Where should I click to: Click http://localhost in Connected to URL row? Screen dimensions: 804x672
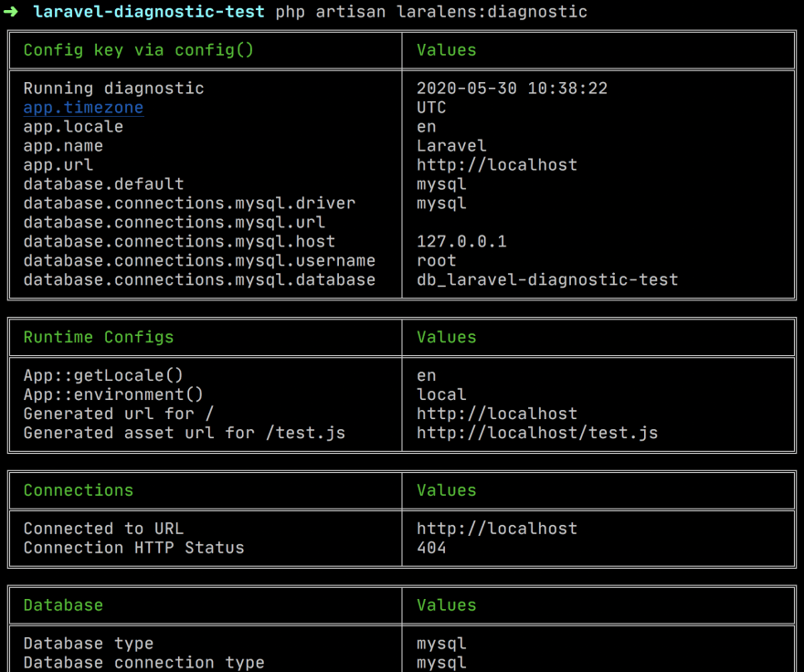pyautogui.click(x=497, y=529)
